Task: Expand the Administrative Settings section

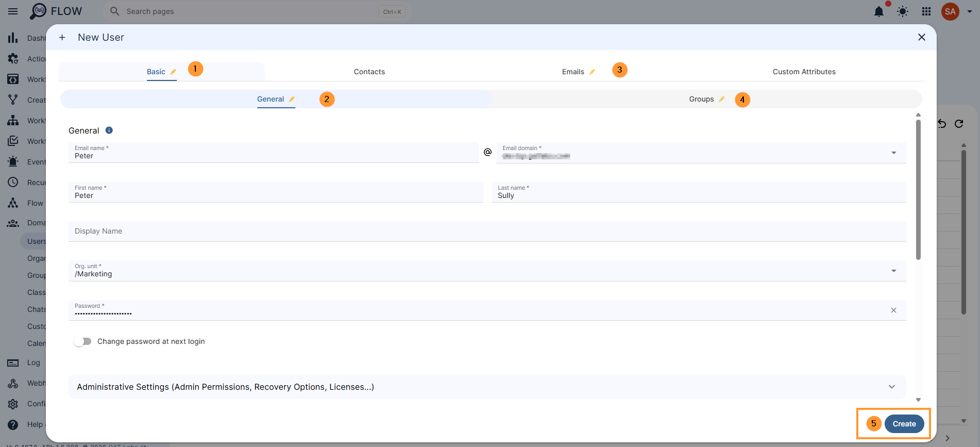Action: [x=487, y=387]
